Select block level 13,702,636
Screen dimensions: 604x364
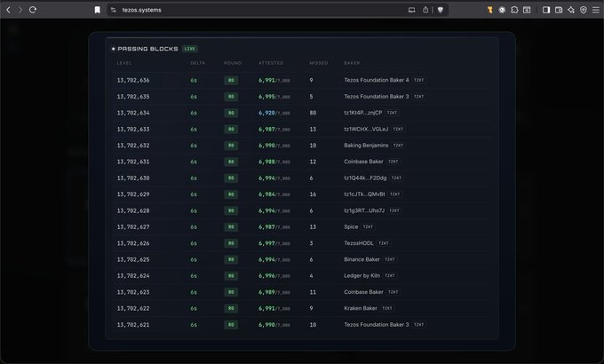133,80
